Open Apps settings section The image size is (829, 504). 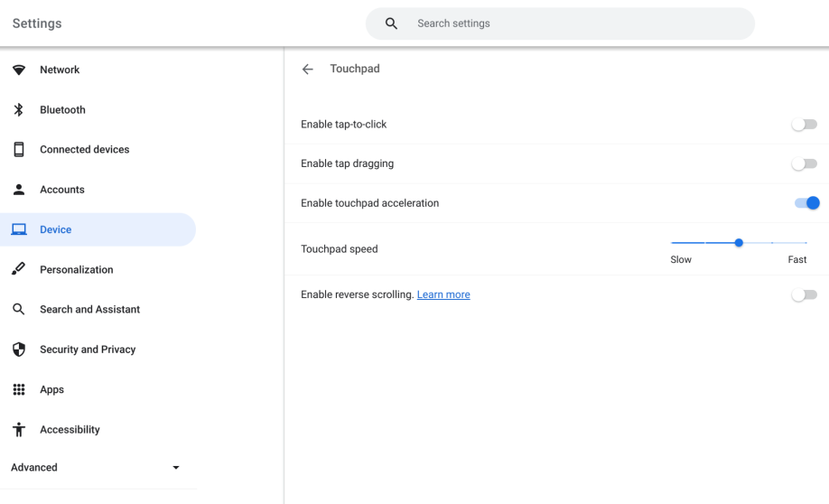(x=98, y=389)
